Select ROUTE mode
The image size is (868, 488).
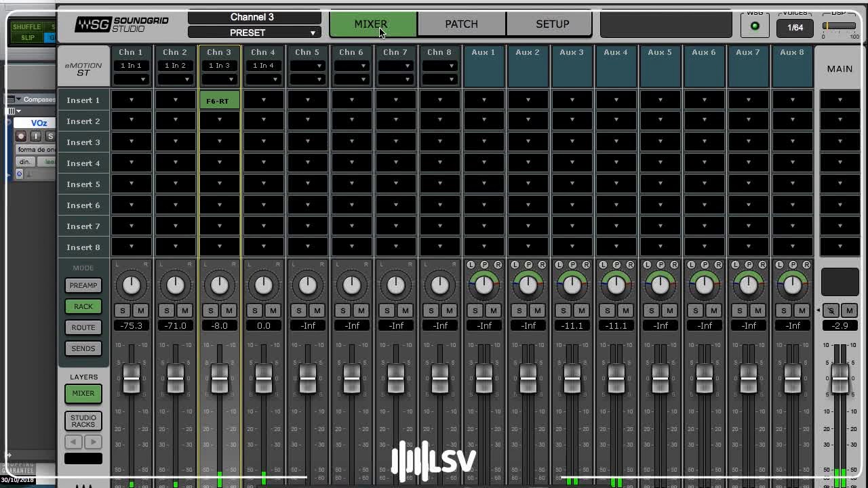coord(83,327)
